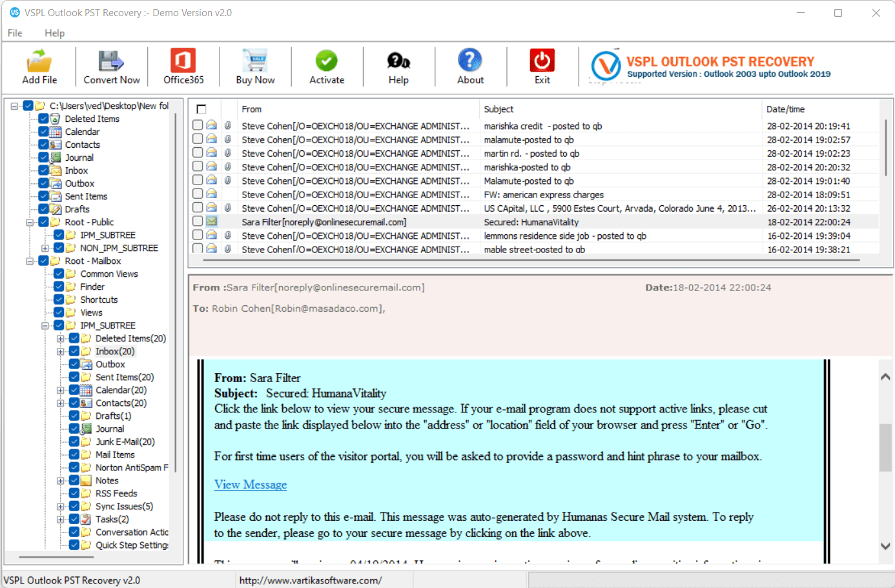
Task: Check the FW: american express charges checkbox
Action: [x=198, y=194]
